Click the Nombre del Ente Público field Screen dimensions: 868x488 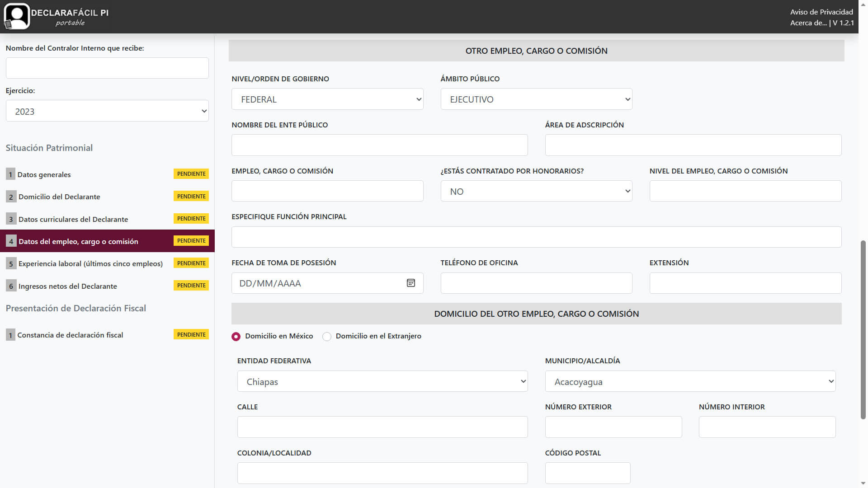380,145
